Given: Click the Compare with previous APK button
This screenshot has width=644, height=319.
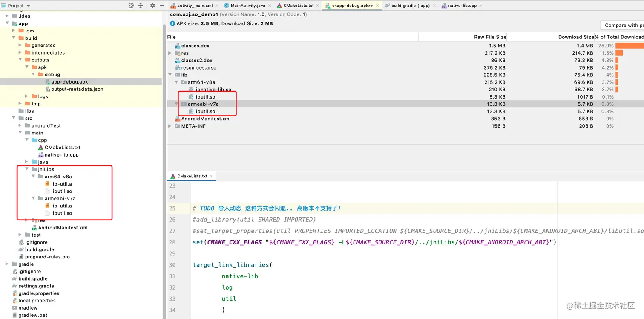Looking at the screenshot, I should click(621, 25).
